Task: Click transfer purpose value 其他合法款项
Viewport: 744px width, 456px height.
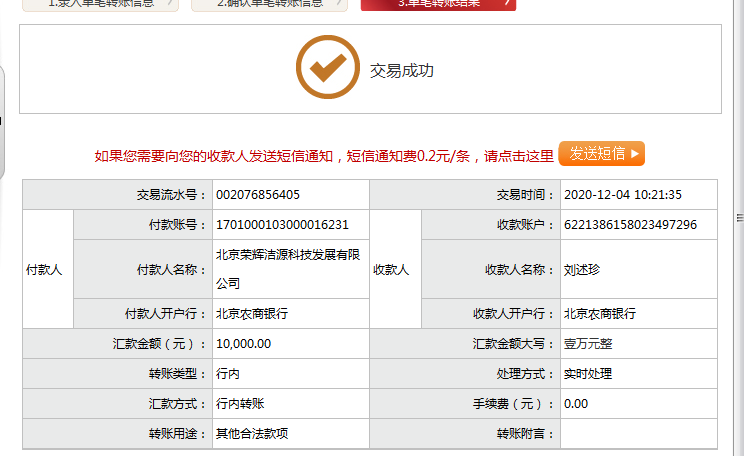Action: 252,434
